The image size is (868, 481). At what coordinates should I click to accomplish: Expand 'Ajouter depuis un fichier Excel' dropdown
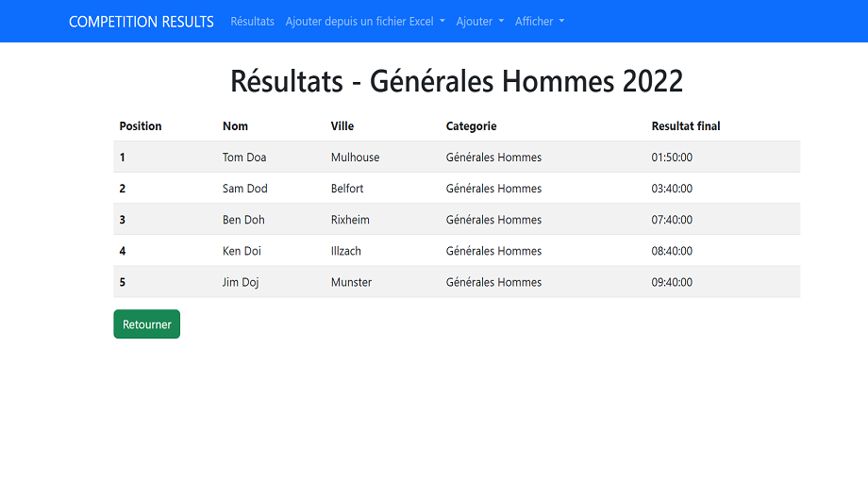tap(365, 22)
